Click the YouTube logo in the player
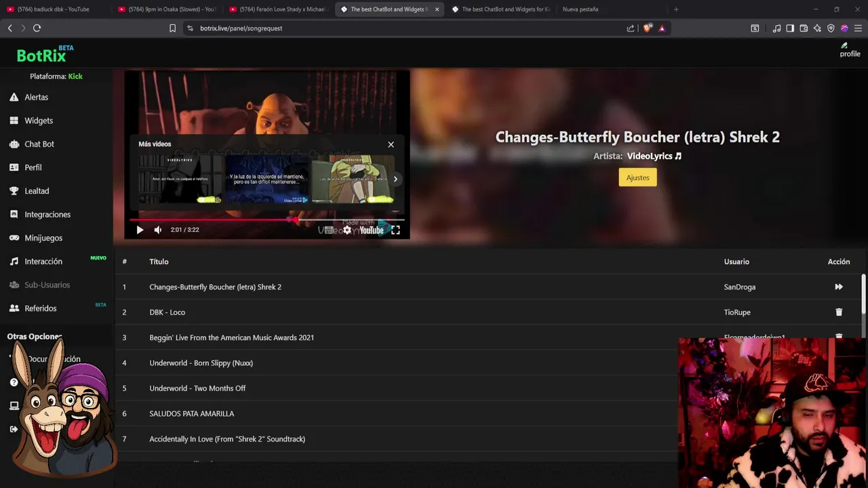This screenshot has width=868, height=488. pyautogui.click(x=371, y=230)
